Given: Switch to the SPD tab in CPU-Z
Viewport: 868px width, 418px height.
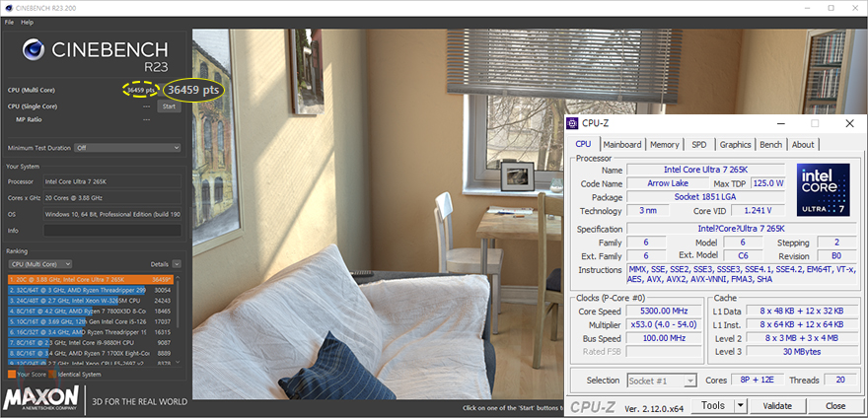Looking at the screenshot, I should tap(699, 145).
